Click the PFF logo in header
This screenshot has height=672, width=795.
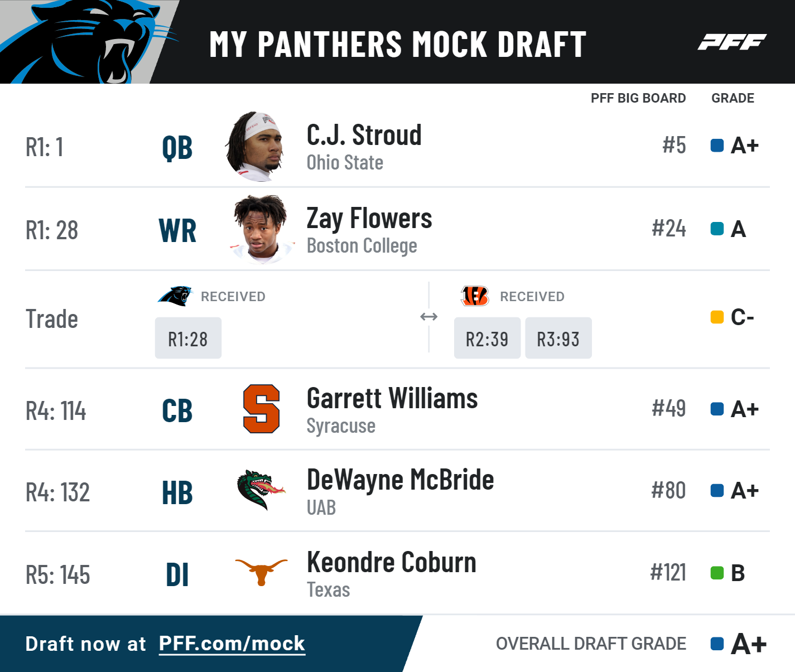click(x=732, y=42)
